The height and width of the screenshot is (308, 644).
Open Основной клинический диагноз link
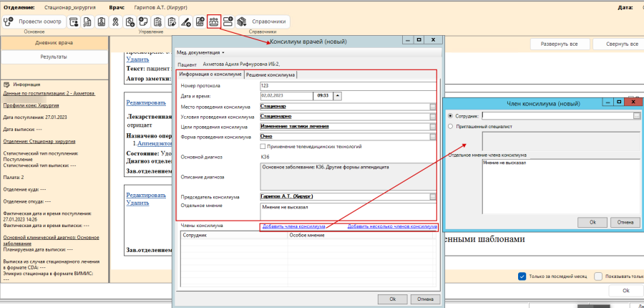[x=51, y=240]
